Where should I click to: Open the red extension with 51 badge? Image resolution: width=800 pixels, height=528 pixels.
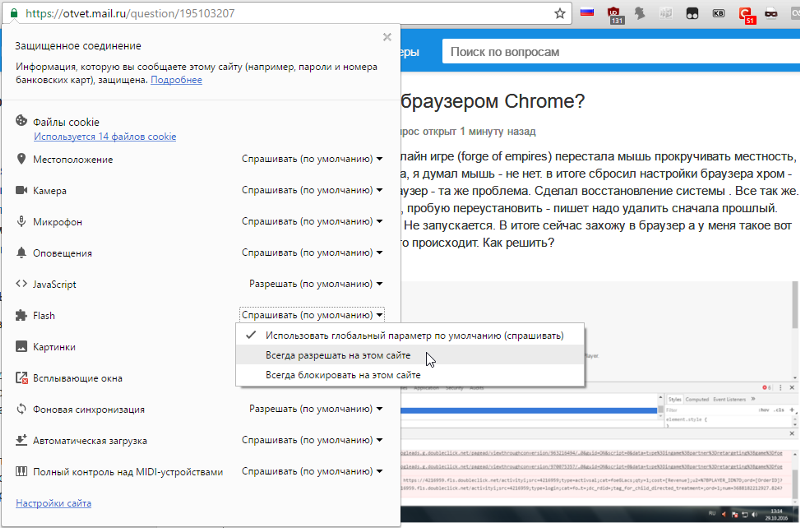(747, 14)
